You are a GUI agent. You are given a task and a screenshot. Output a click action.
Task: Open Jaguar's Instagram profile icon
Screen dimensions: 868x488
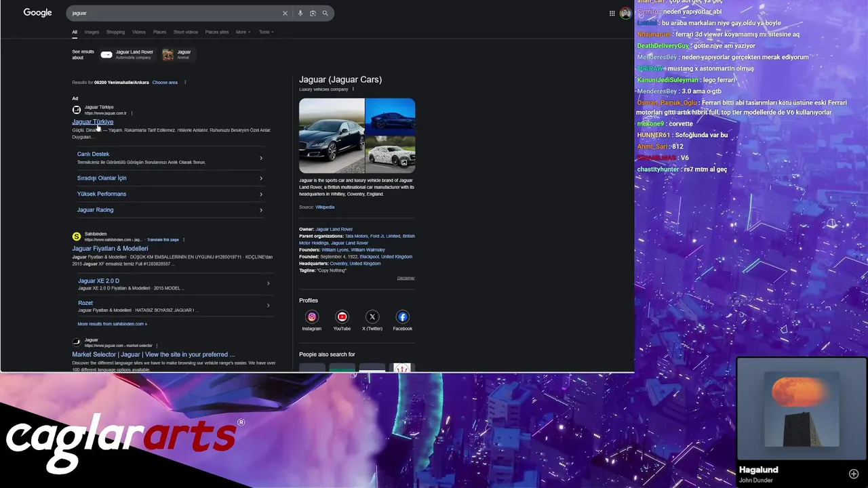pos(312,317)
